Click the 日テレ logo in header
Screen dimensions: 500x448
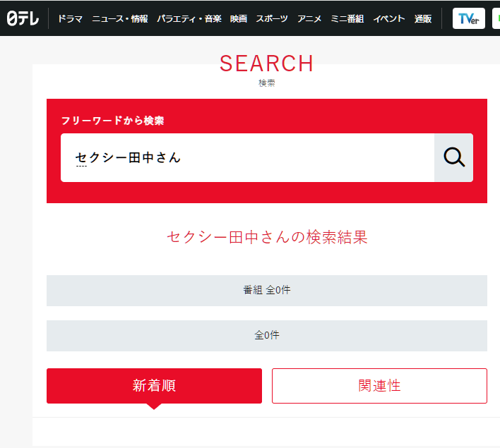click(23, 18)
